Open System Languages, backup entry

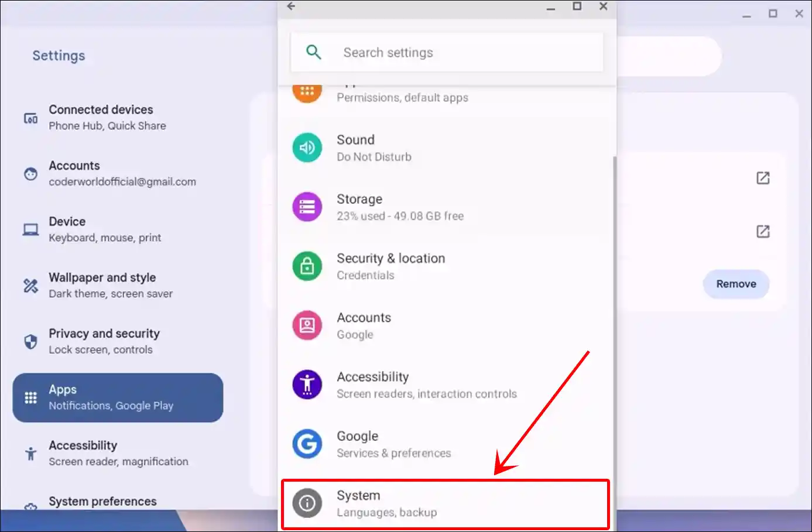click(x=446, y=504)
